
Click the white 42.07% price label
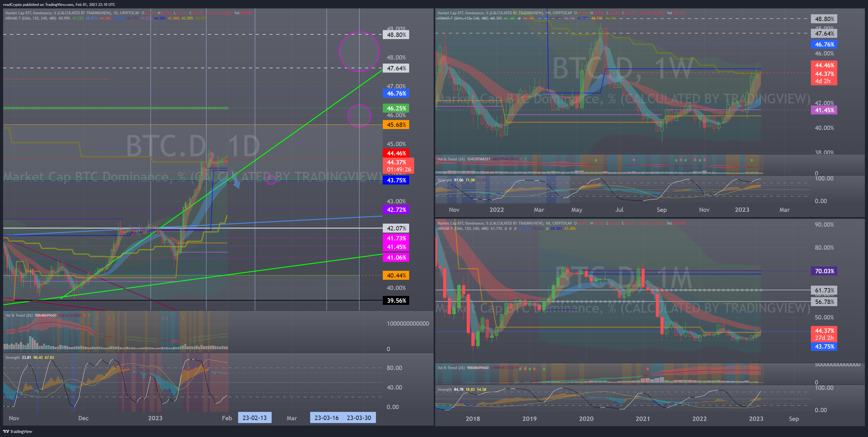[396, 228]
